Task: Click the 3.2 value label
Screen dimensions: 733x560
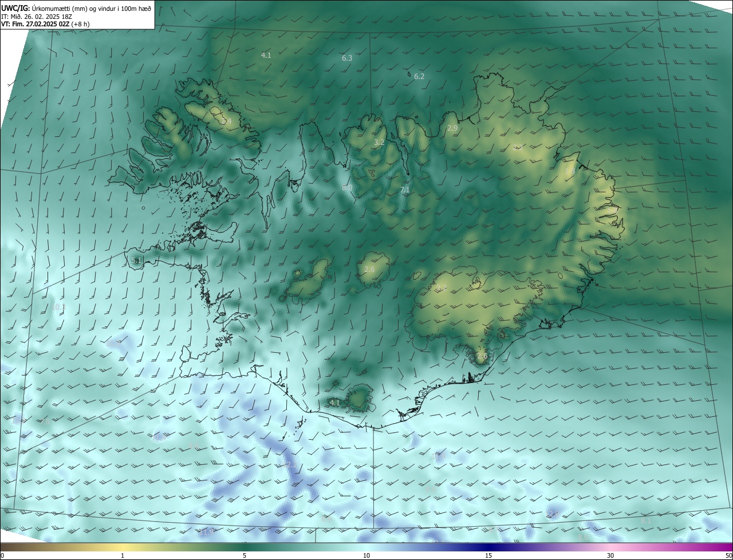Action: click(x=379, y=143)
